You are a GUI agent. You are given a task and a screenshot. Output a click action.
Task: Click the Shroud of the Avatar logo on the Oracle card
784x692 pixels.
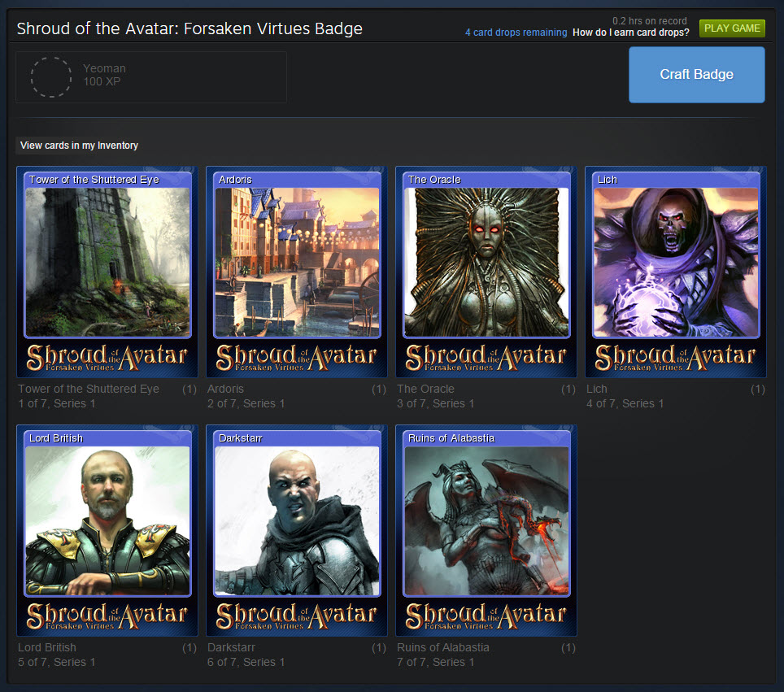tap(486, 358)
